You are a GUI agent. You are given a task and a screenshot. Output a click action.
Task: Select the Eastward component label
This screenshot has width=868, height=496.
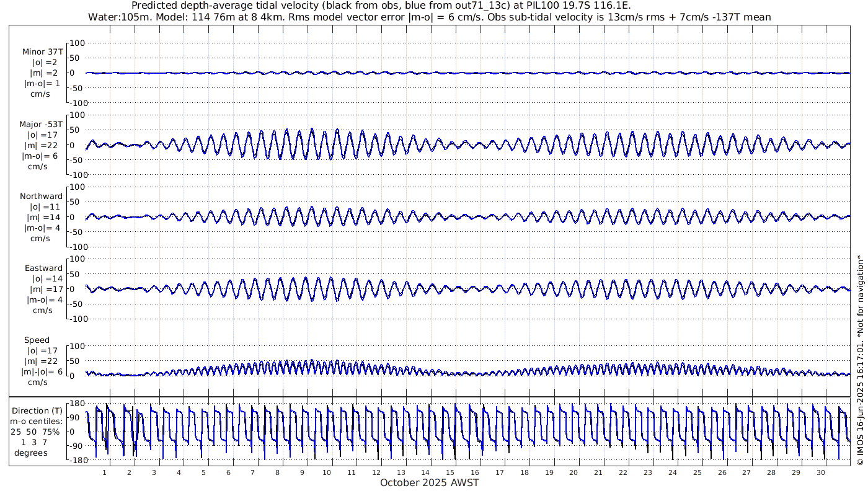pos(43,268)
